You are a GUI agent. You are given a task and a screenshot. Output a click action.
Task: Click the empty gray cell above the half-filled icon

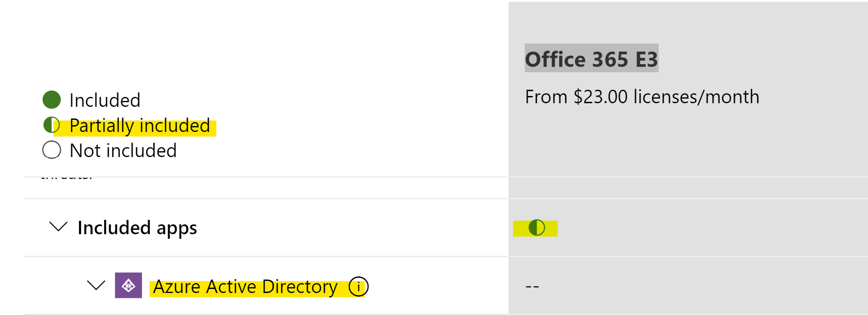pyautogui.click(x=688, y=188)
